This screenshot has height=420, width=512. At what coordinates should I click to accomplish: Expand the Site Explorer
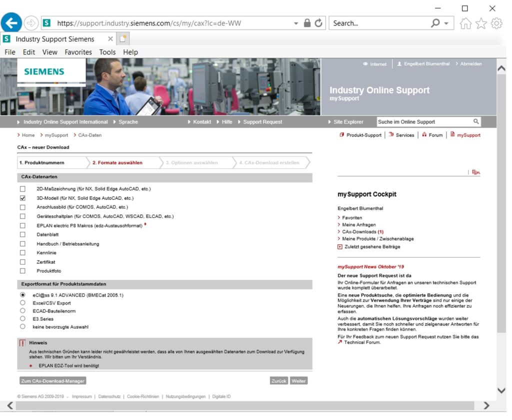345,122
